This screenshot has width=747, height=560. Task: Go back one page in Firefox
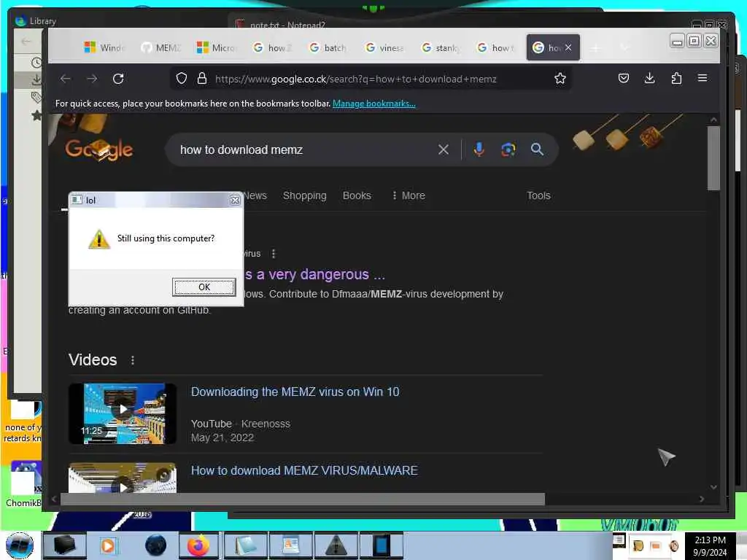pos(66,79)
